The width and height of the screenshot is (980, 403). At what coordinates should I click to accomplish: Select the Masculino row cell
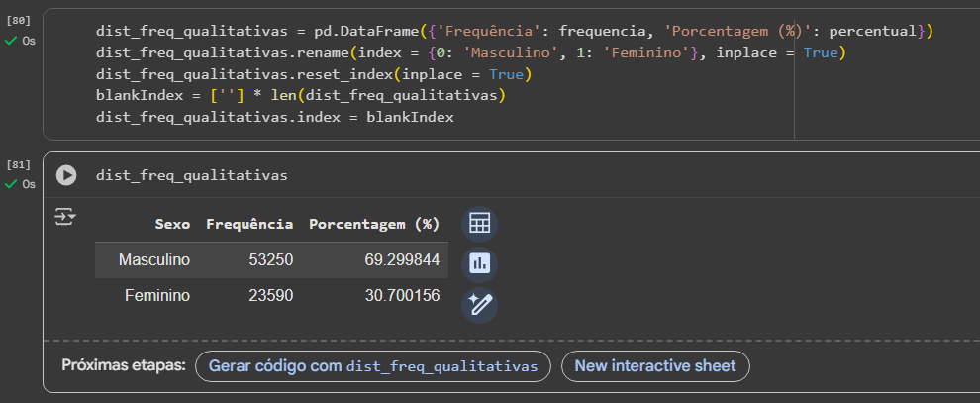click(153, 260)
